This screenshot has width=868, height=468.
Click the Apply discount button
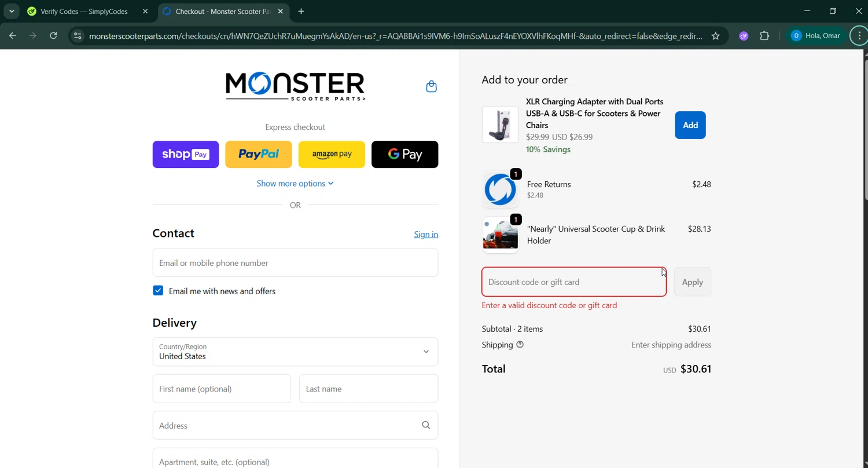click(x=693, y=281)
